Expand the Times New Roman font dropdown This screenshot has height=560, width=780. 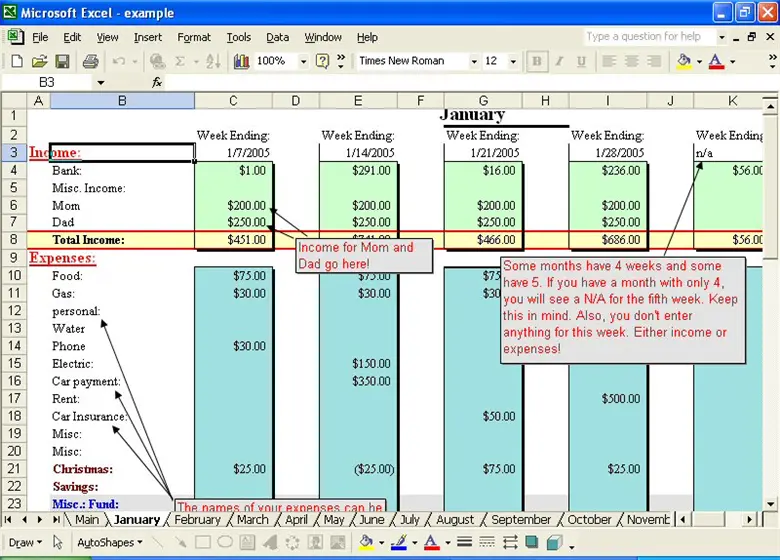click(x=473, y=61)
